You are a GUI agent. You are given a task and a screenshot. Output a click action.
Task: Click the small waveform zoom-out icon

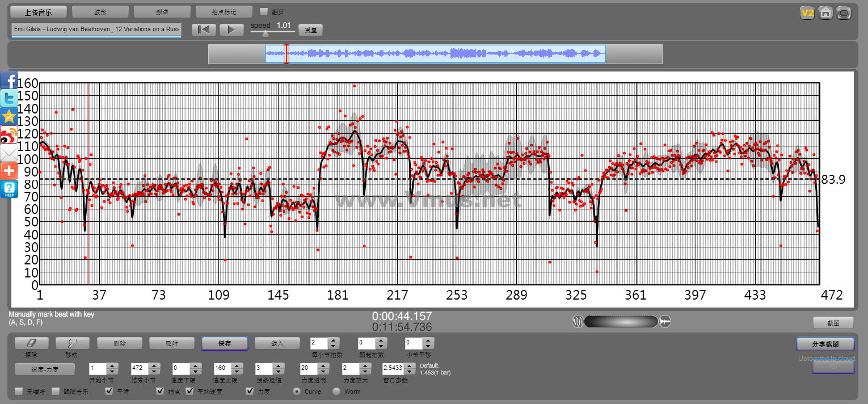(578, 322)
